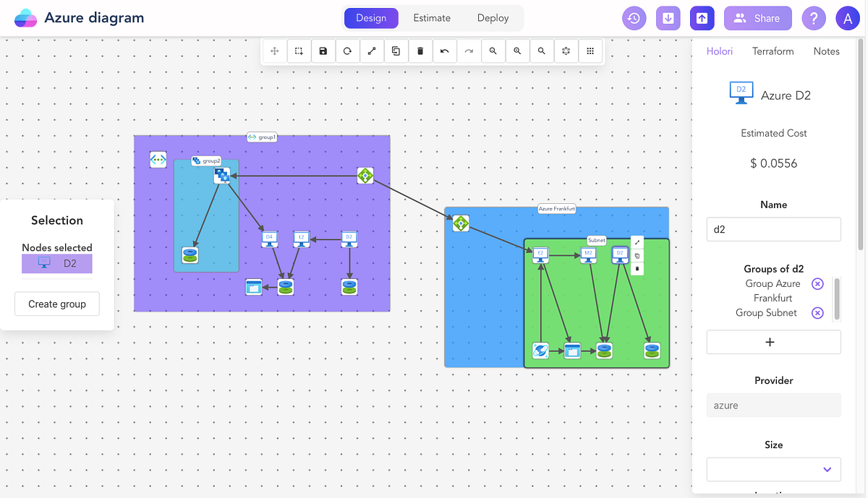Open the download diagram icon in header
The image size is (868, 498).
tap(668, 18)
